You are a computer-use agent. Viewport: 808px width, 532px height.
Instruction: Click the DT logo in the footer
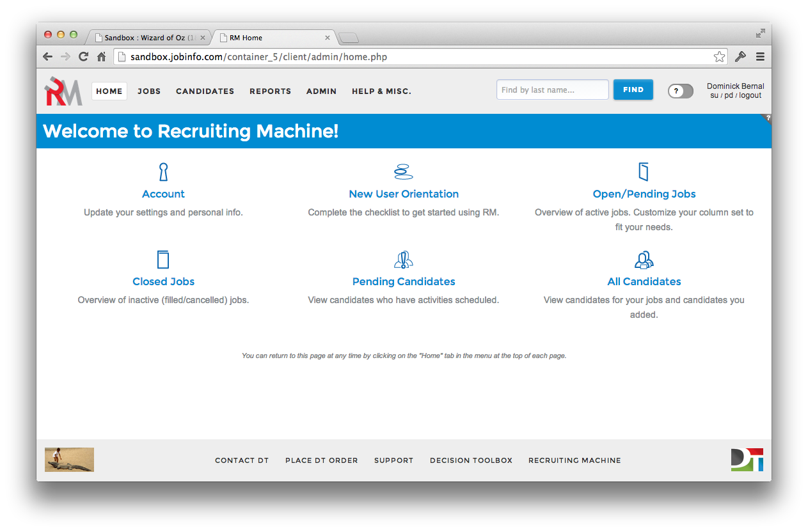tap(747, 460)
